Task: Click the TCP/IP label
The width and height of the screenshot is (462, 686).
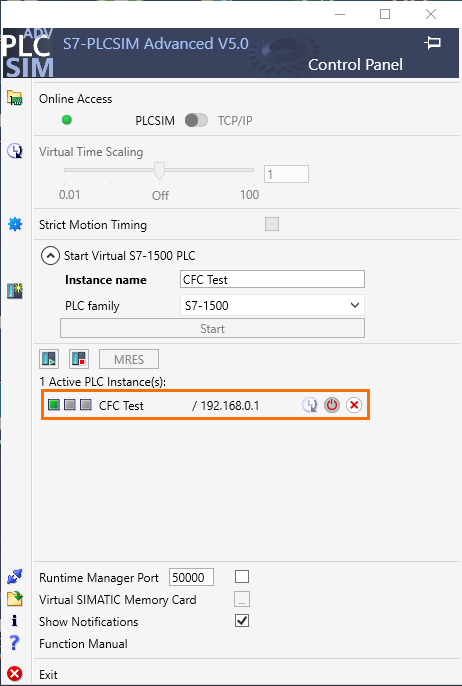Action: (235, 121)
